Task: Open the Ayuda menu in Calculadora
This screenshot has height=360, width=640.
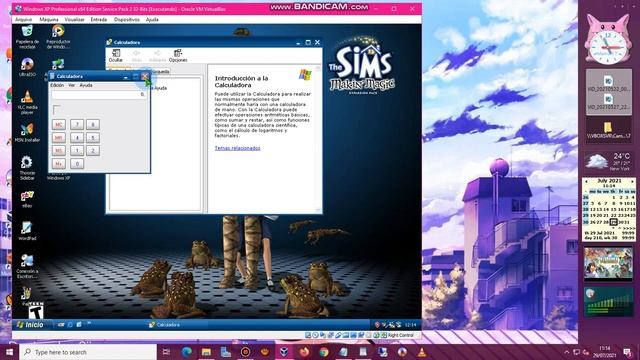Action: (x=86, y=85)
